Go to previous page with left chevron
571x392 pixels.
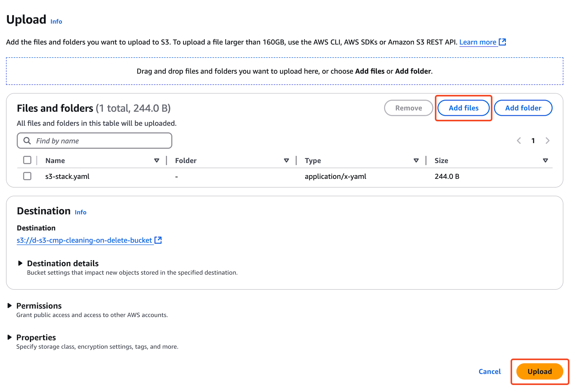coord(519,141)
